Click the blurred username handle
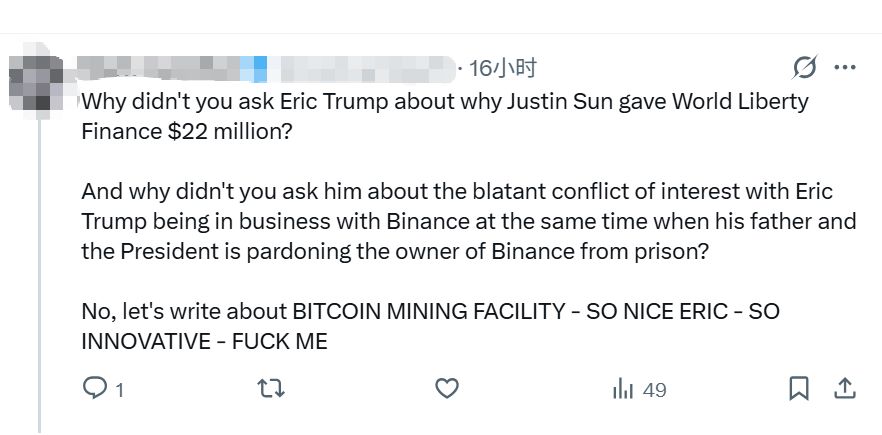The image size is (882, 435). (365, 68)
